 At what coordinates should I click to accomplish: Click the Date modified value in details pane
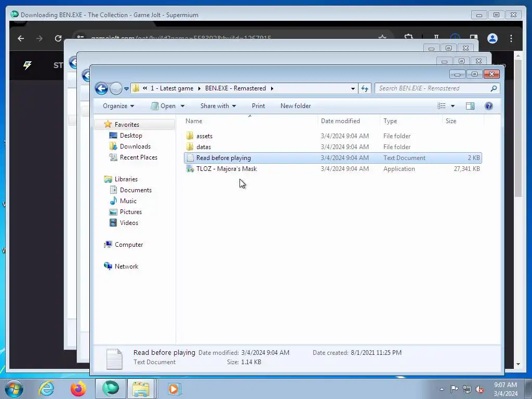click(265, 353)
